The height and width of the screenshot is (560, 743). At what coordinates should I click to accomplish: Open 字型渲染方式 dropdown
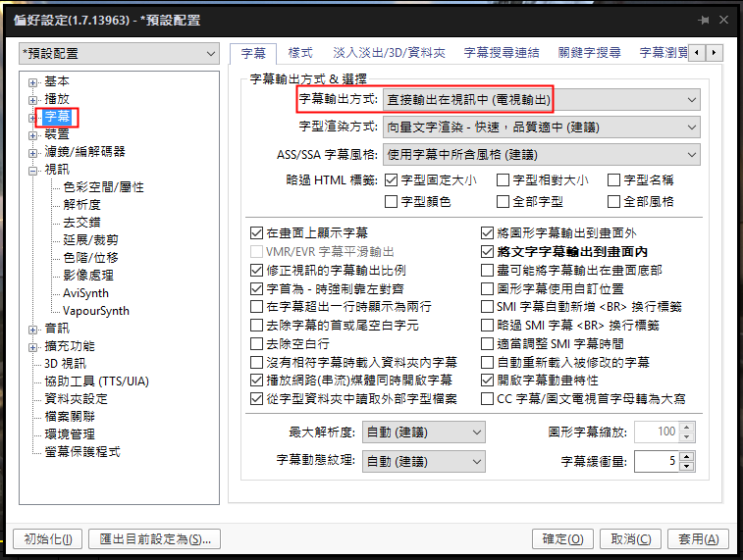click(x=541, y=127)
